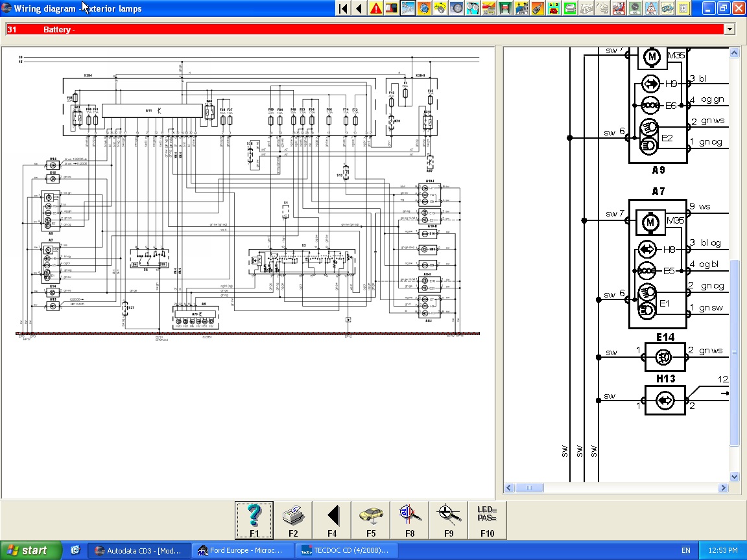Switch to Ford Europe taskbar window
747x560 pixels.
tap(244, 550)
